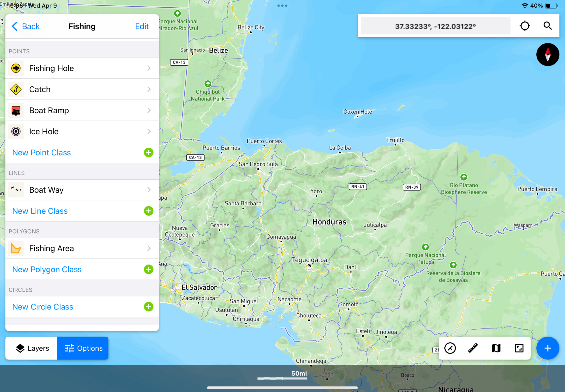Viewport: 565px width, 392px height.
Task: Tap the San Pedro Sula label
Action: pyautogui.click(x=258, y=164)
